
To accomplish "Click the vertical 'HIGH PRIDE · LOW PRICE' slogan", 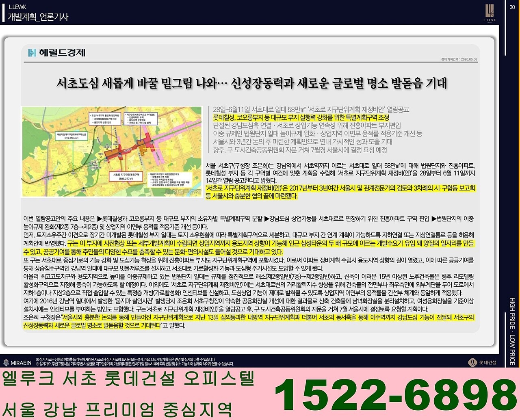I will [512, 331].
